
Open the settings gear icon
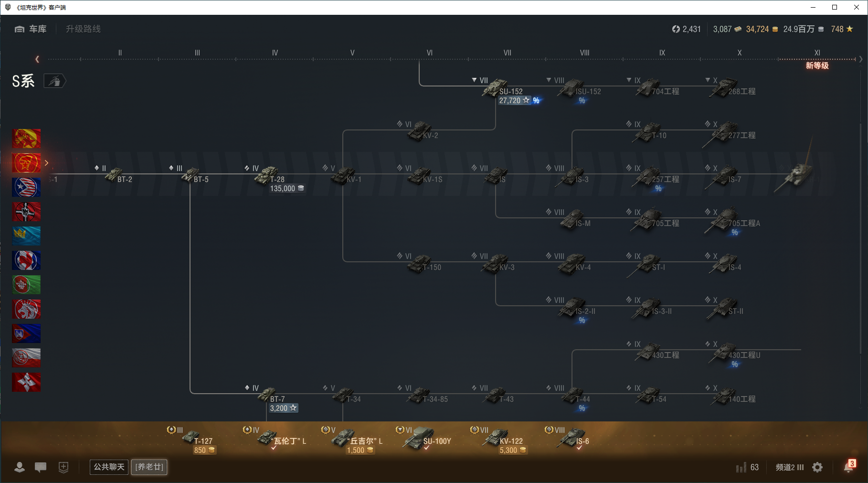[x=817, y=467]
